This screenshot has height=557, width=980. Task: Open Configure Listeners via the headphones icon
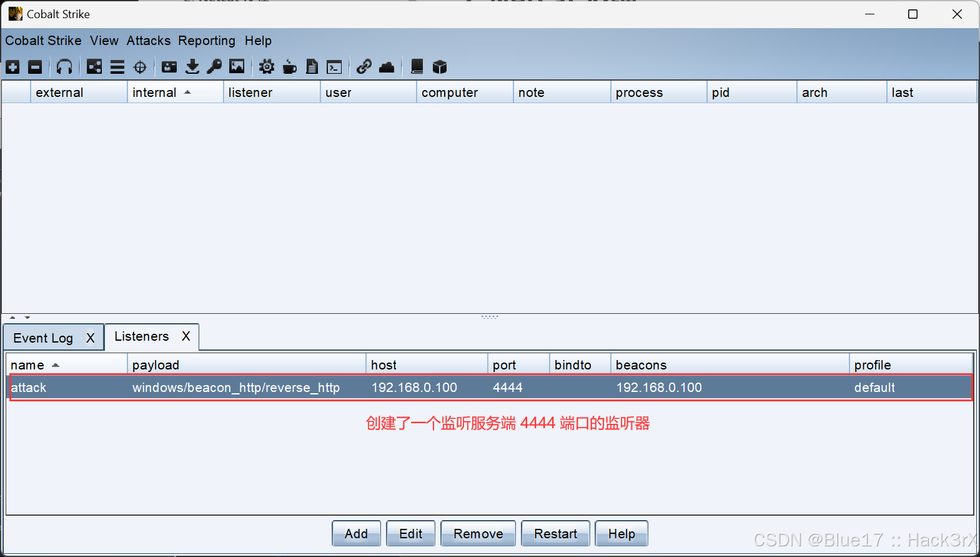point(64,67)
